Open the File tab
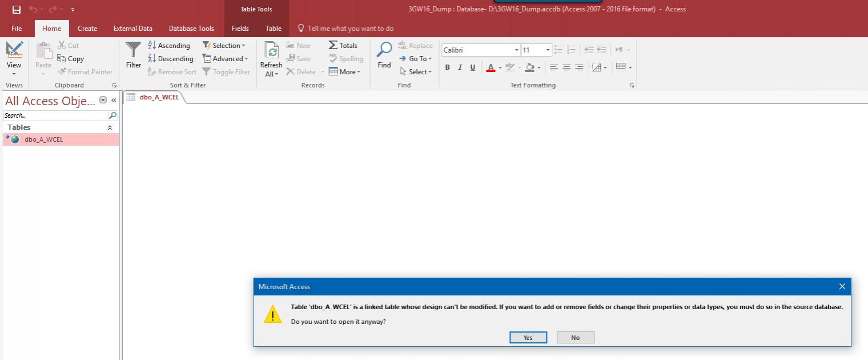Viewport: 868px width, 360px height. [17, 29]
